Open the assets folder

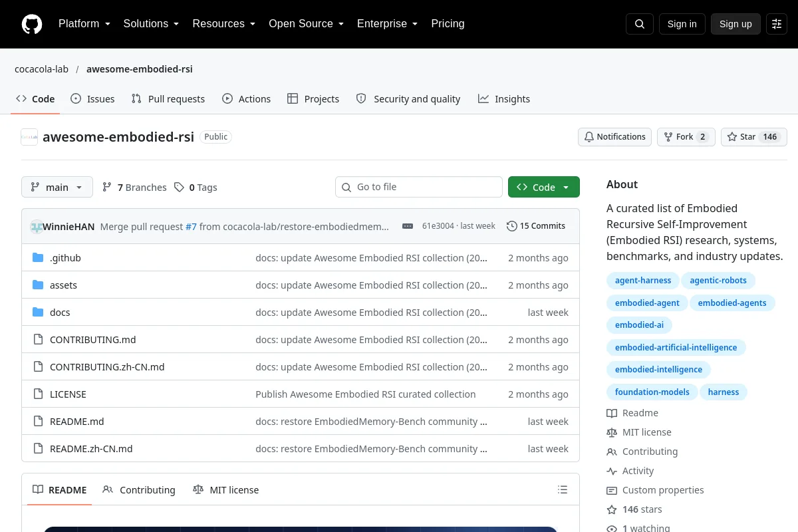[63, 285]
